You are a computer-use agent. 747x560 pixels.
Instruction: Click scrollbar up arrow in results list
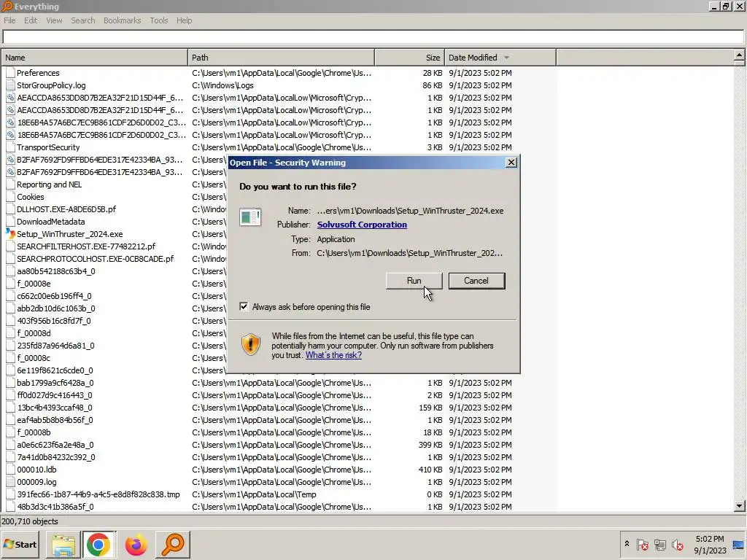point(740,55)
